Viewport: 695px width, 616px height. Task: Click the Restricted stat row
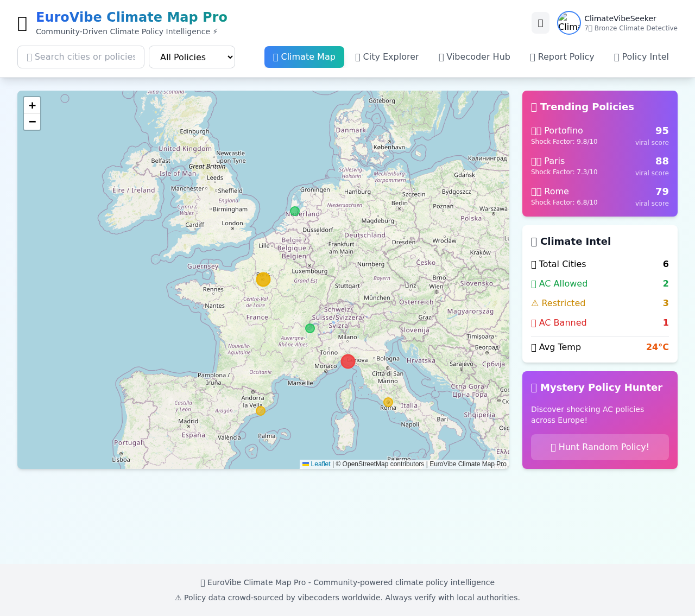(600, 303)
